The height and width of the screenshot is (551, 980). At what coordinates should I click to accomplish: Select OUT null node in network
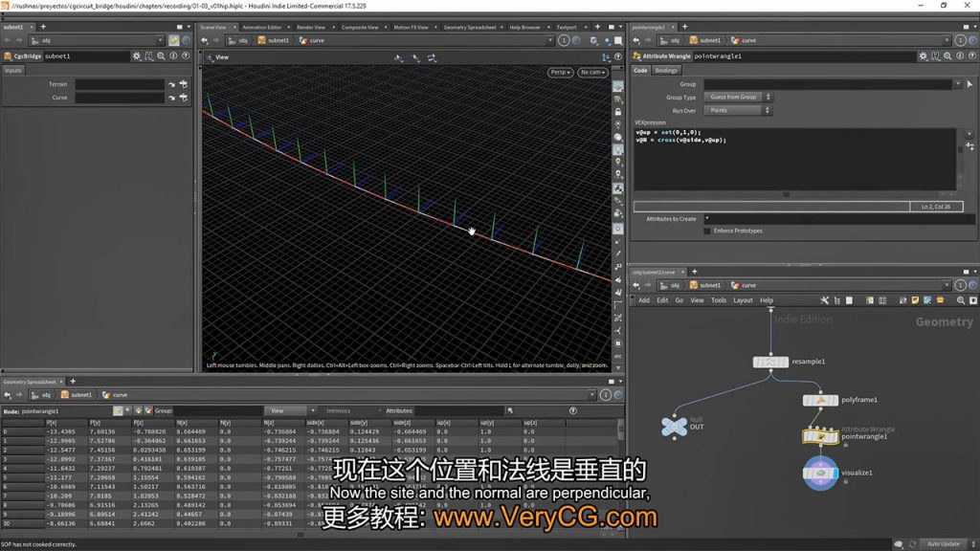pos(675,427)
